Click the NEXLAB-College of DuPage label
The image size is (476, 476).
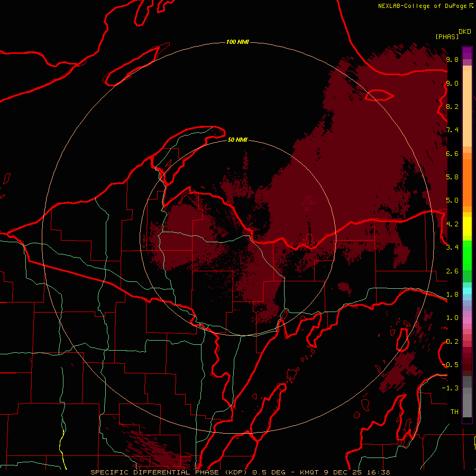pyautogui.click(x=423, y=6)
